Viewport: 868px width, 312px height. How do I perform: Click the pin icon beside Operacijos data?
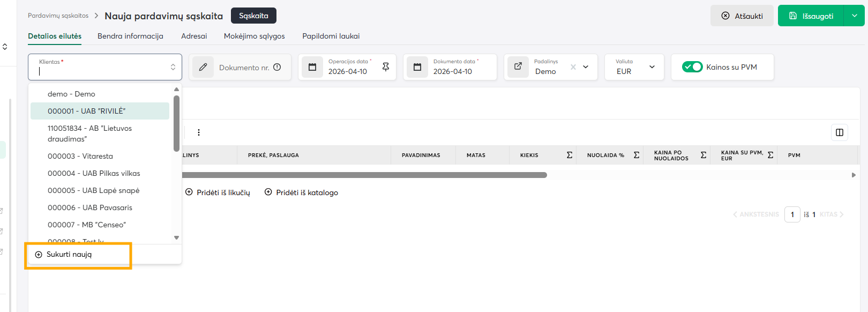coord(385,67)
